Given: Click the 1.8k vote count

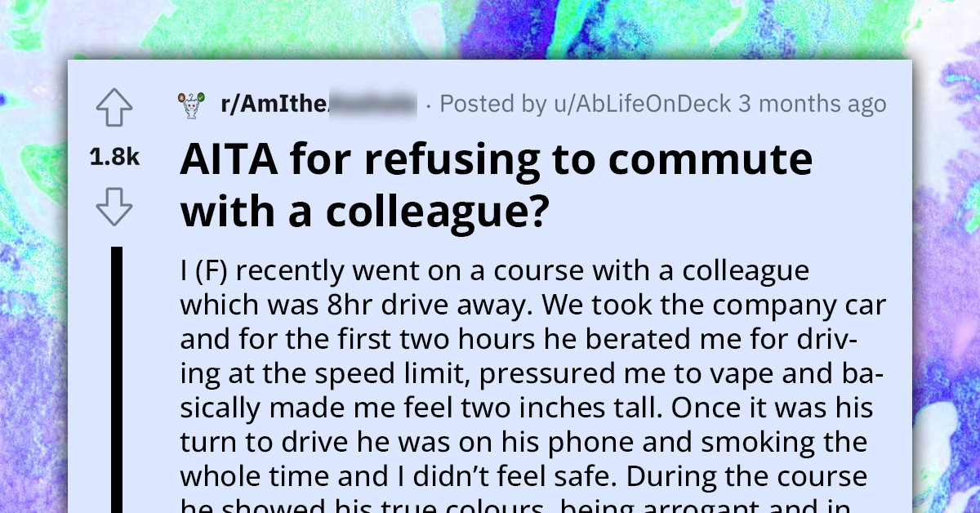Looking at the screenshot, I should click(114, 154).
